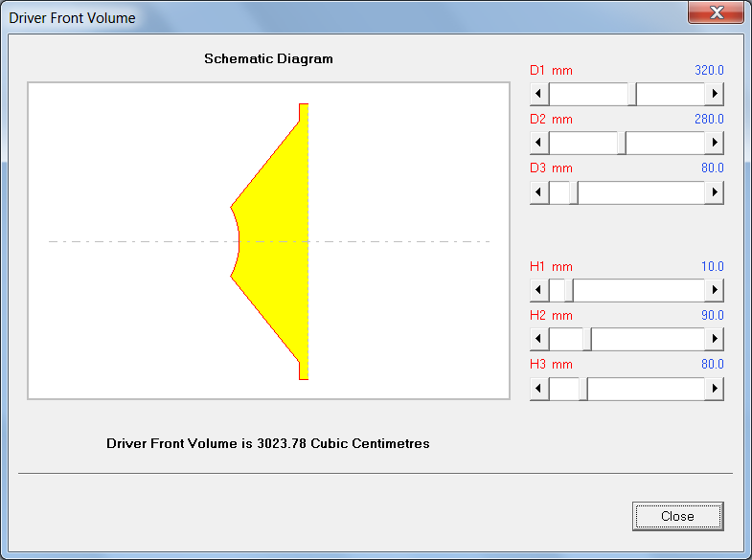The width and height of the screenshot is (752, 560).
Task: Click the Close button
Action: click(677, 516)
